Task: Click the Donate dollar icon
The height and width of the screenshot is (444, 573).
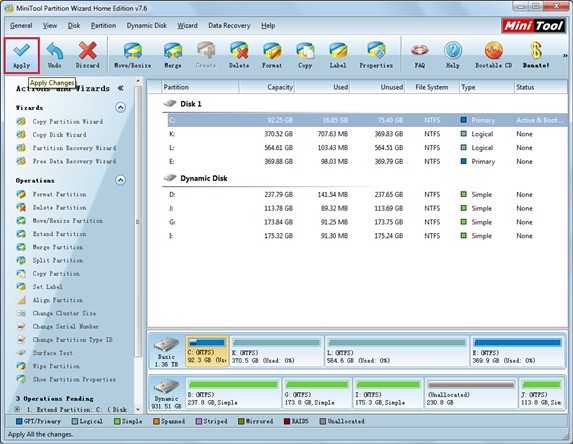Action: tap(536, 56)
